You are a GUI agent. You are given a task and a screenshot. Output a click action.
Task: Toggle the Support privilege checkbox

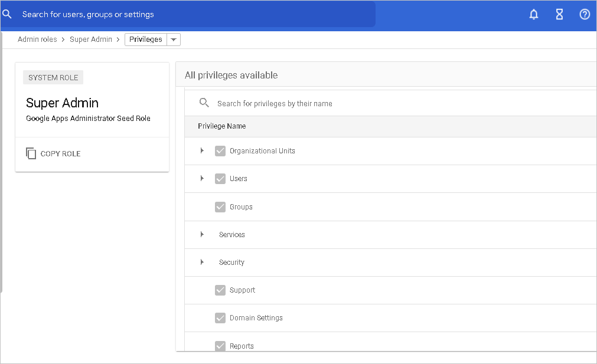coord(220,290)
